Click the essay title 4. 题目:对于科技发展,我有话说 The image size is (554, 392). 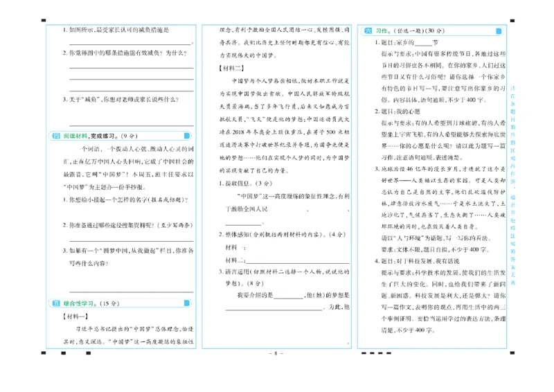coord(417,261)
